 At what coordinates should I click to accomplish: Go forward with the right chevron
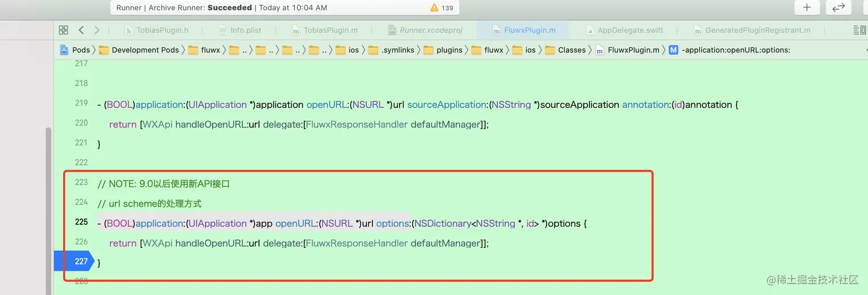(96, 30)
